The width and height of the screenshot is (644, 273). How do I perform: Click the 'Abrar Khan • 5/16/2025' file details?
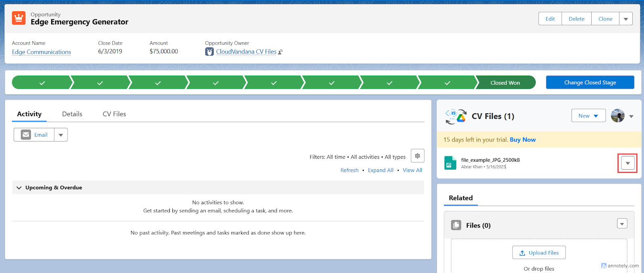click(x=483, y=166)
